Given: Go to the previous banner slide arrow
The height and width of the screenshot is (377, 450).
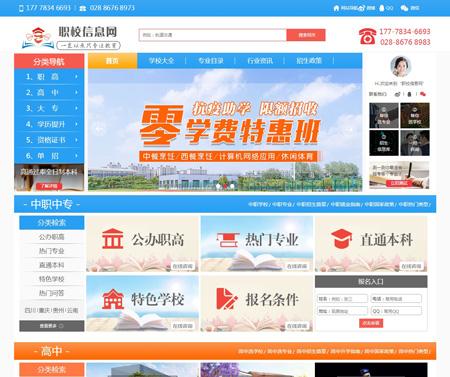Looking at the screenshot, I should point(99,129).
